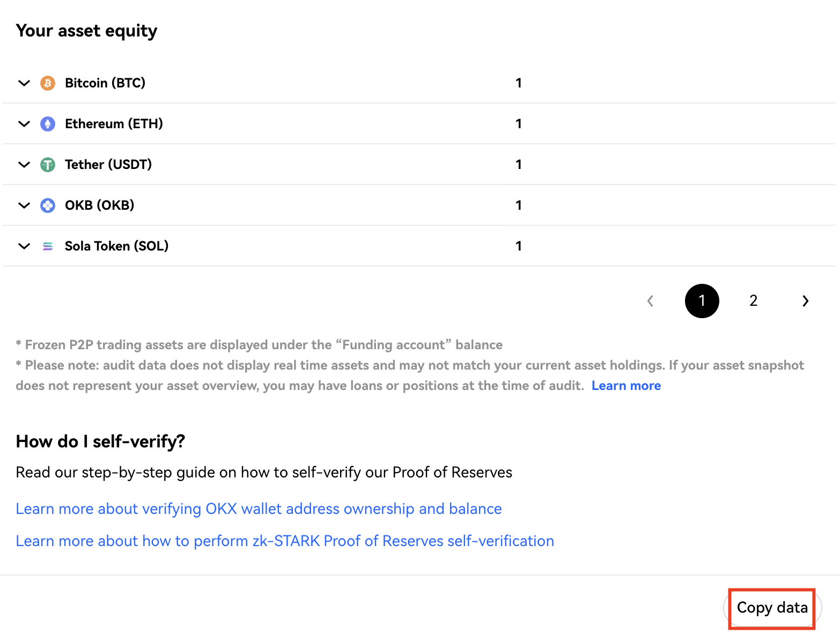
Task: Expand the Sola Token (SOL) row
Action: coord(24,246)
